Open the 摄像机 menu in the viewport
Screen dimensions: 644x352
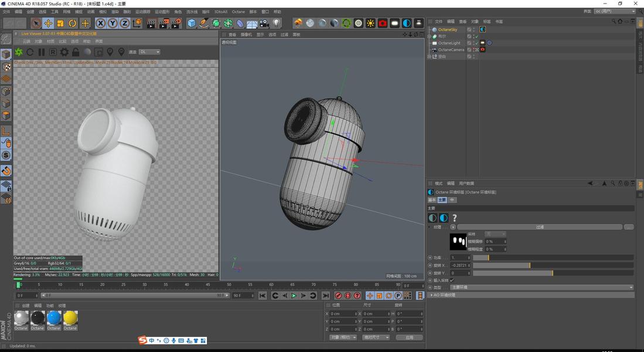click(246, 35)
